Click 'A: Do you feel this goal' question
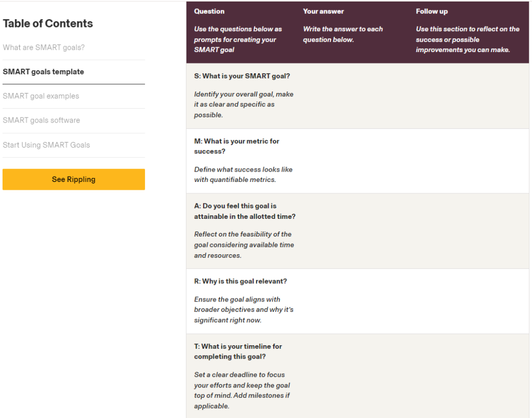532x418 pixels. (245, 211)
